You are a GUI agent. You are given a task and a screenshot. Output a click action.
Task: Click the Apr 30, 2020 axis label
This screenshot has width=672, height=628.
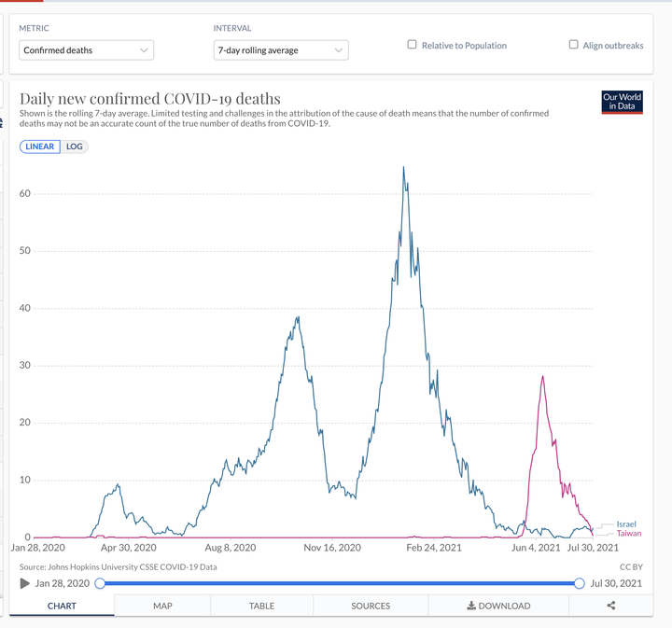coord(128,548)
